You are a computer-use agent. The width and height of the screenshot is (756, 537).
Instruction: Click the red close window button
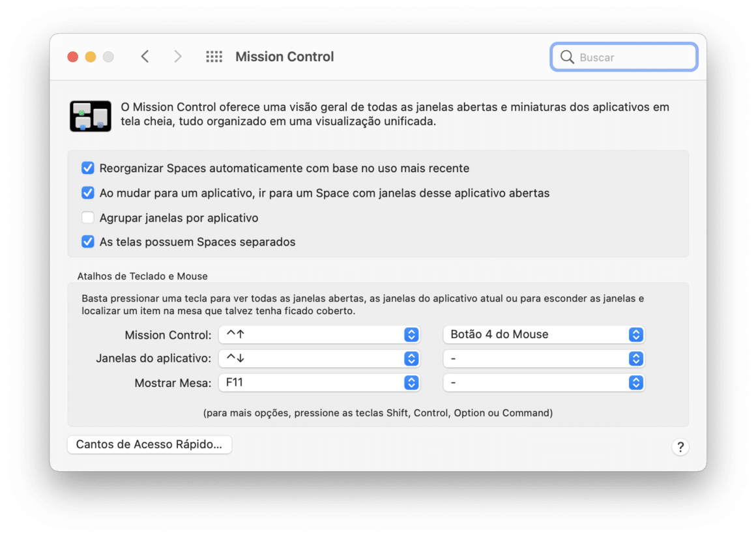[x=72, y=57]
